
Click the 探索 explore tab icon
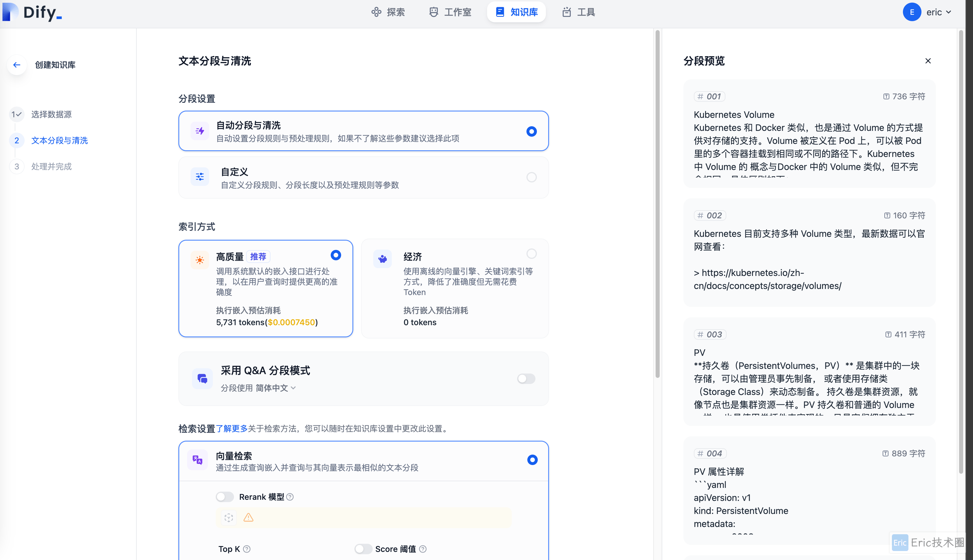376,12
